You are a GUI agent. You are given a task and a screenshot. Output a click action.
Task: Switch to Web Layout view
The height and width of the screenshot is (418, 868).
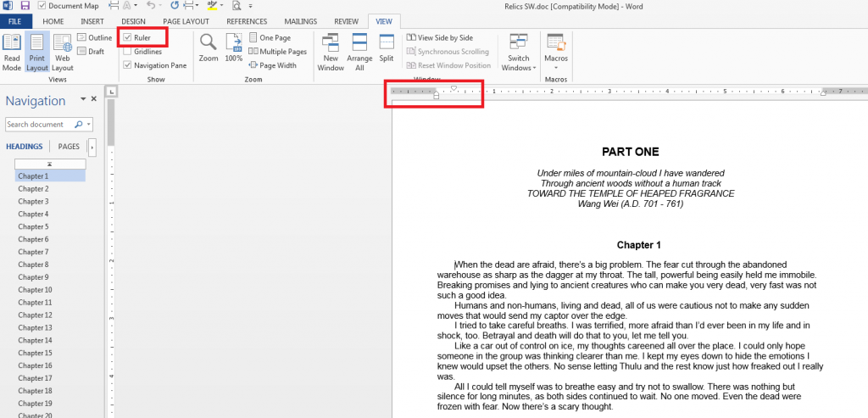coord(63,53)
